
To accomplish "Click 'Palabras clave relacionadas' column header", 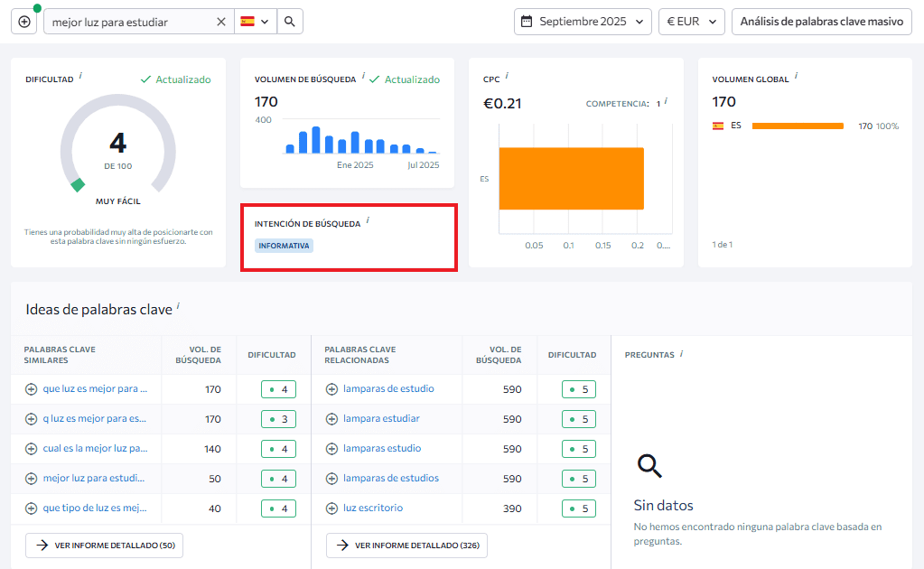I will tap(360, 355).
